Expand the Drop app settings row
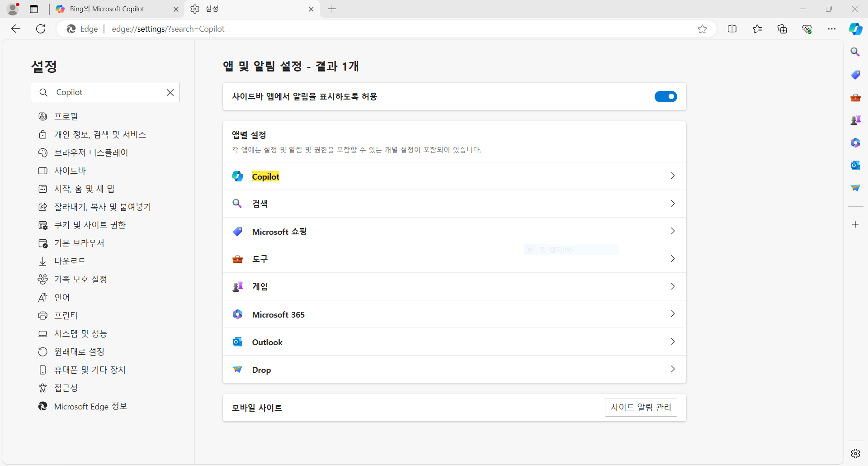This screenshot has height=466, width=868. click(454, 369)
